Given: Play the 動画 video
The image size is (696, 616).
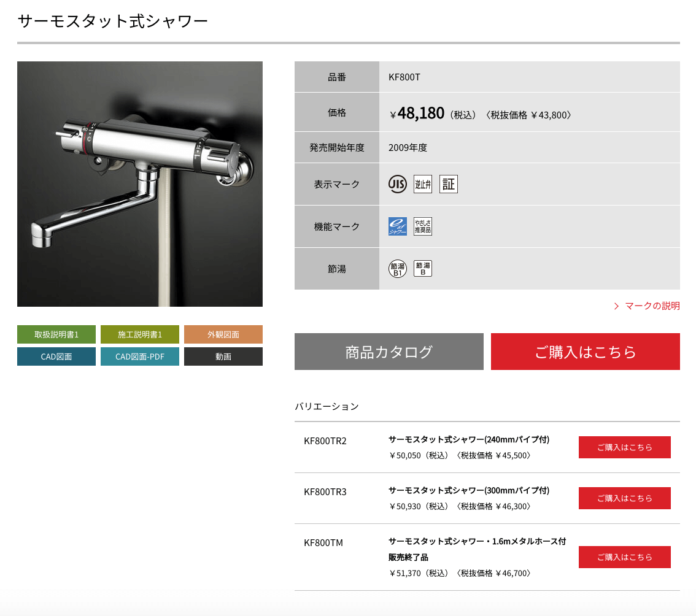Looking at the screenshot, I should (x=223, y=356).
